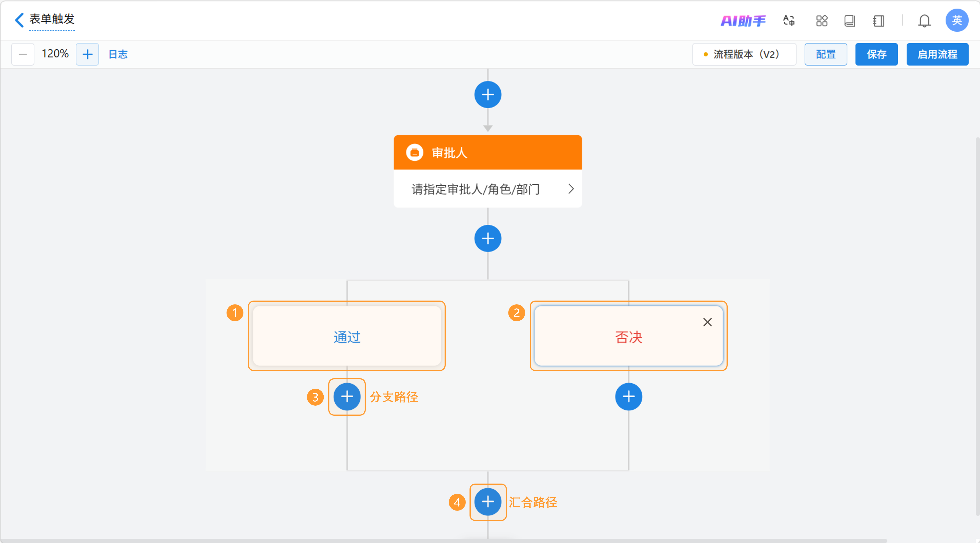
Task: Open the 日志 log link
Action: (118, 54)
